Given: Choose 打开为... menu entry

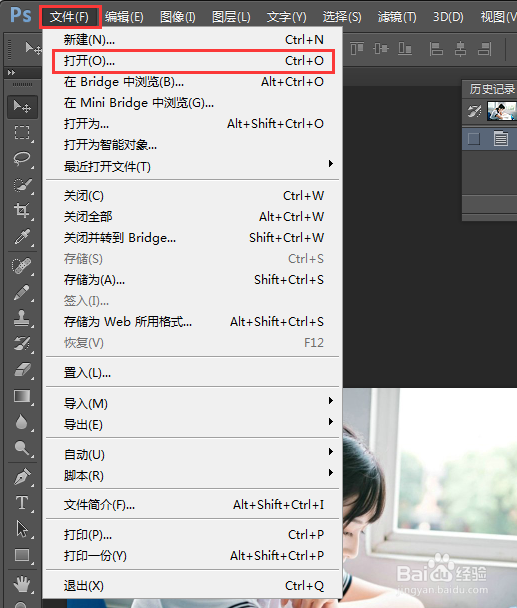Looking at the screenshot, I should click(x=194, y=124).
